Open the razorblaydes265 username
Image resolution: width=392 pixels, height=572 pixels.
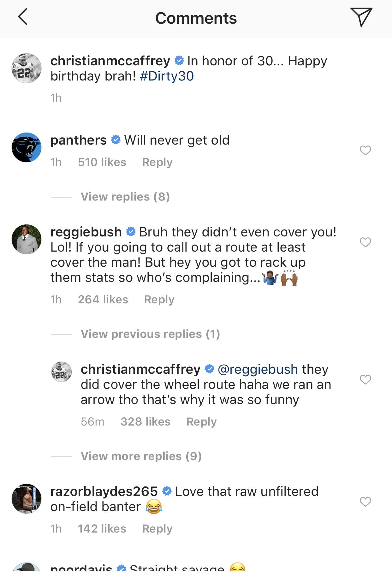click(104, 492)
